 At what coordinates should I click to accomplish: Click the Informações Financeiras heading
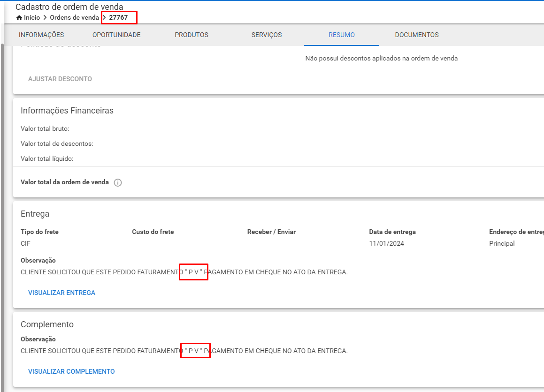67,111
